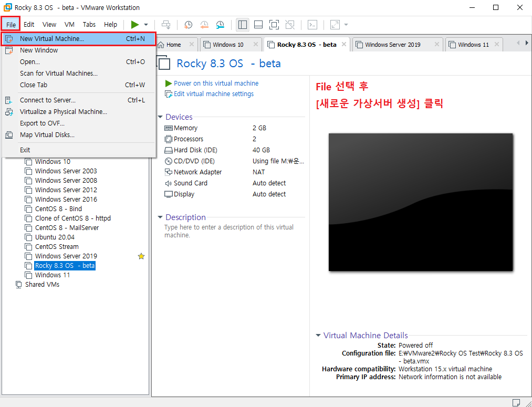Click the description text field

coord(234,231)
